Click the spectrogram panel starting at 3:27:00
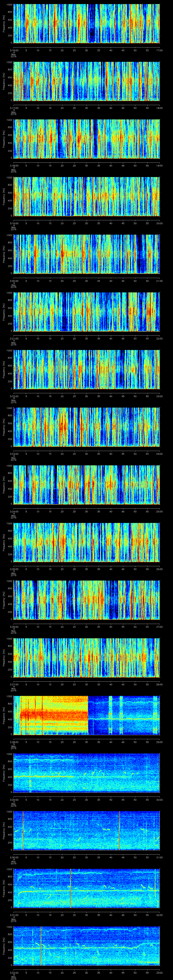The width and height of the screenshot is (173, 980). (x=86, y=657)
